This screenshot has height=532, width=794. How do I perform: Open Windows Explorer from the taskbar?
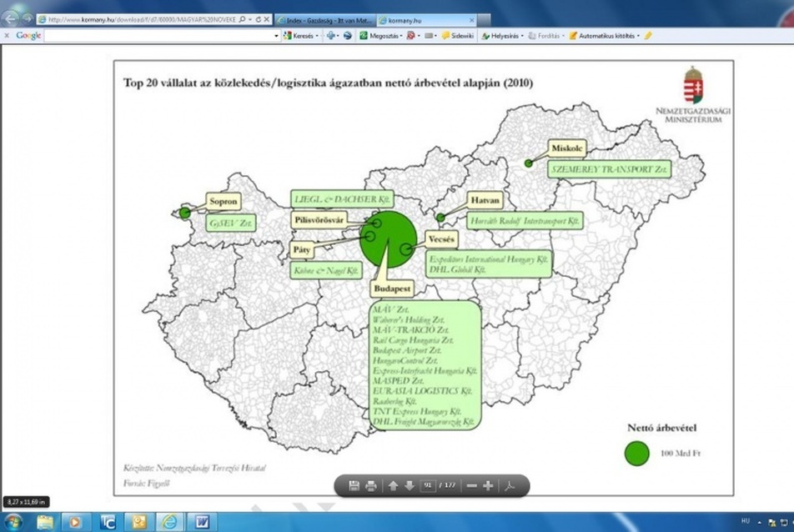coord(44,522)
